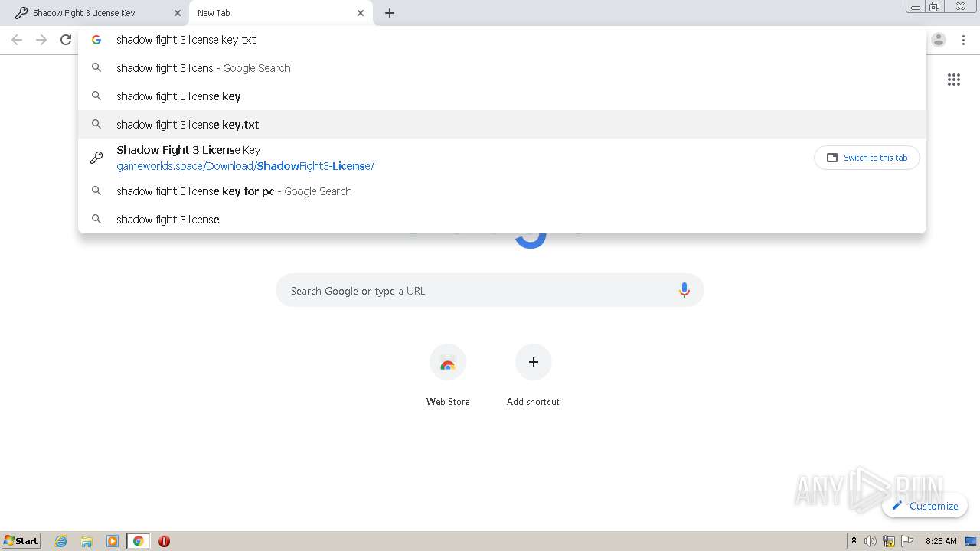Click the 'Search Google or type a URL' box
This screenshot has height=551, width=980.
click(490, 291)
